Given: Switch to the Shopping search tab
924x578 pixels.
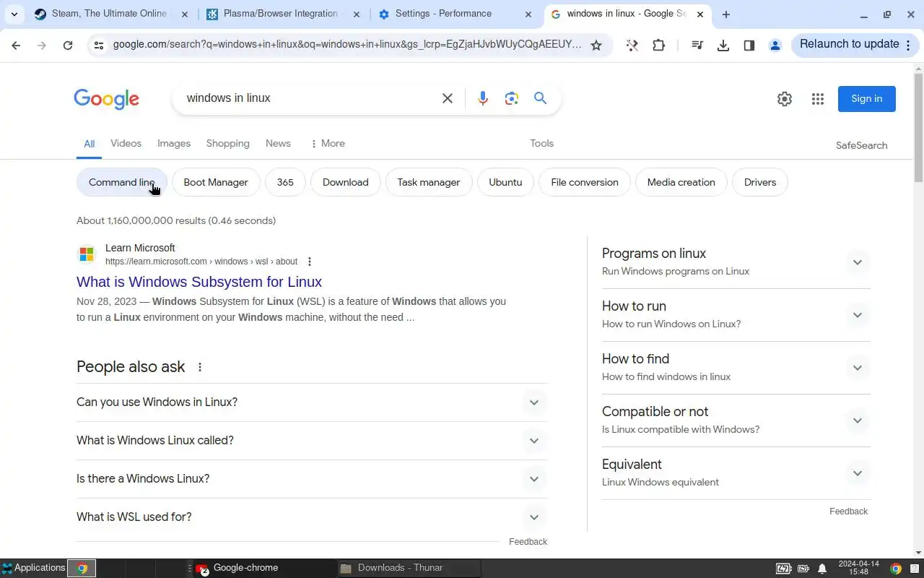Looking at the screenshot, I should 227,144.
